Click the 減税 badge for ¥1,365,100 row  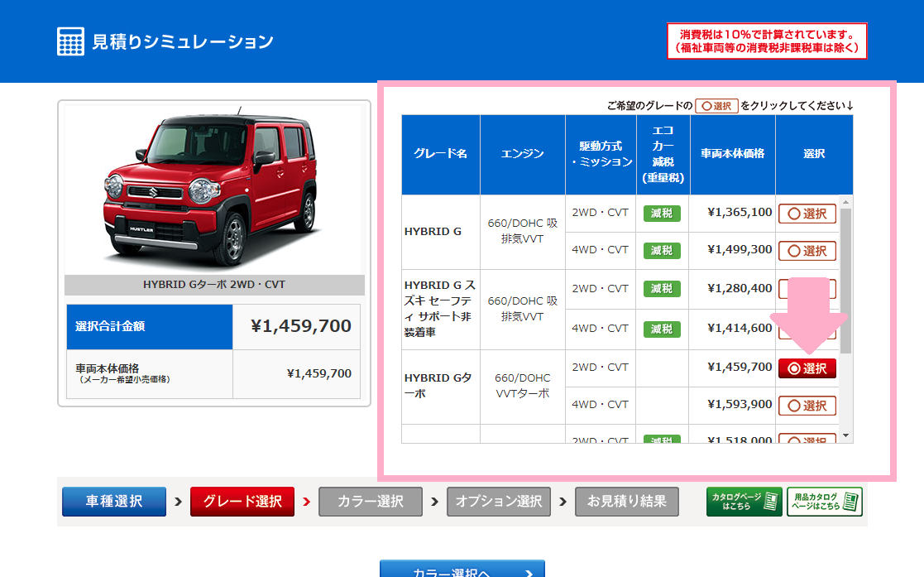pyautogui.click(x=662, y=213)
